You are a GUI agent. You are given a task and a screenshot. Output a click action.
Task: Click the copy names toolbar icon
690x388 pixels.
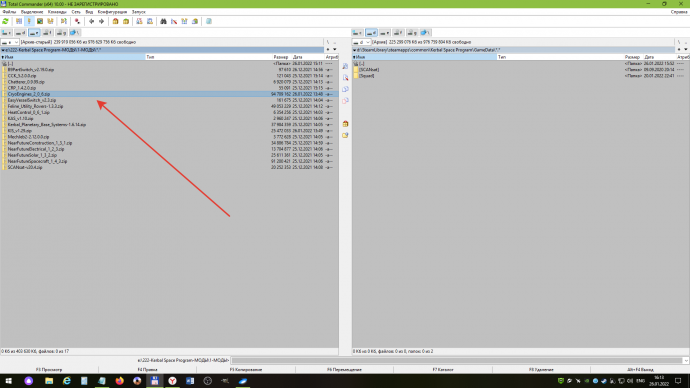(x=195, y=21)
